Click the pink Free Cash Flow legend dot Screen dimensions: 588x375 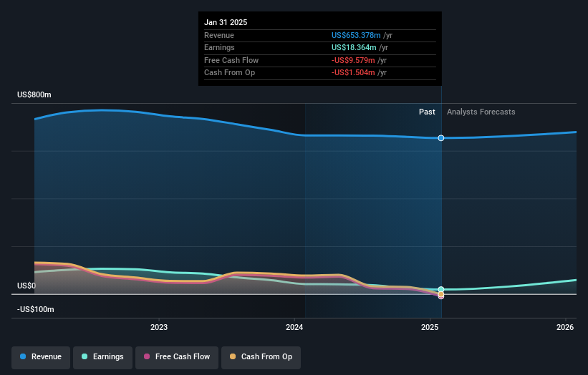[147, 356]
